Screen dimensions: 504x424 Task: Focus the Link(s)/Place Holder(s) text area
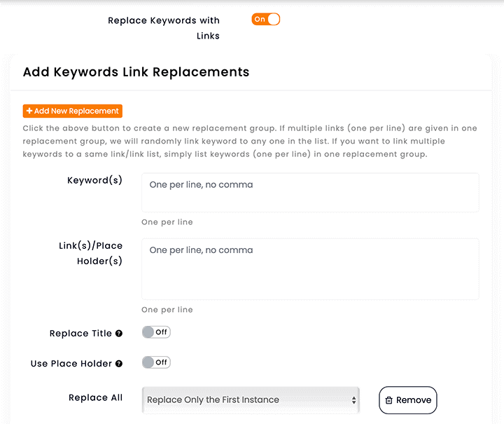(x=310, y=269)
